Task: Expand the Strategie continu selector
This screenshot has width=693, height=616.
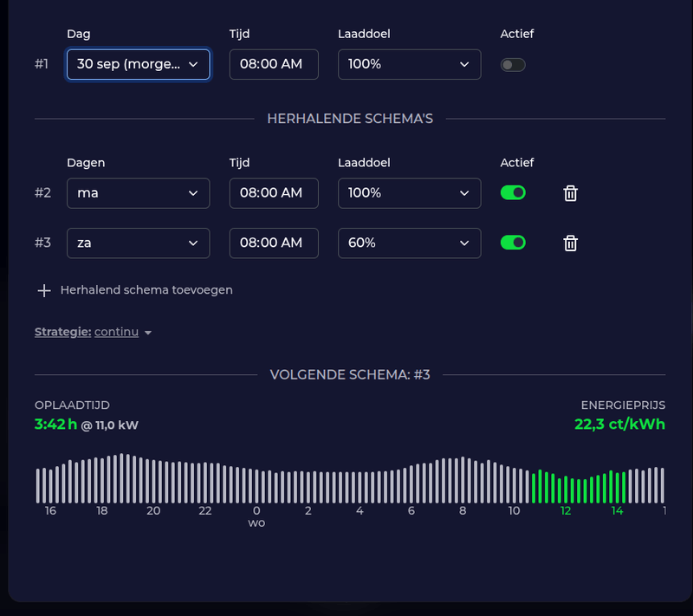Action: point(94,332)
